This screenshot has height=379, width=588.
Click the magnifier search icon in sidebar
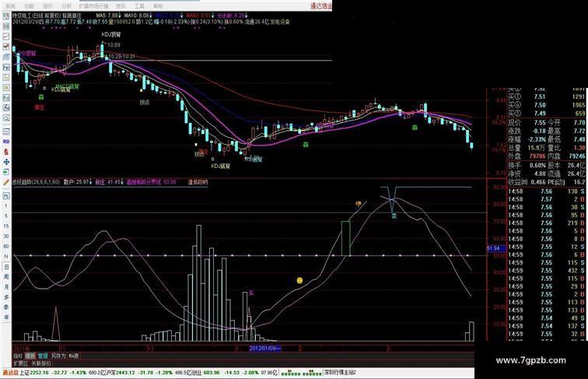(x=6, y=118)
